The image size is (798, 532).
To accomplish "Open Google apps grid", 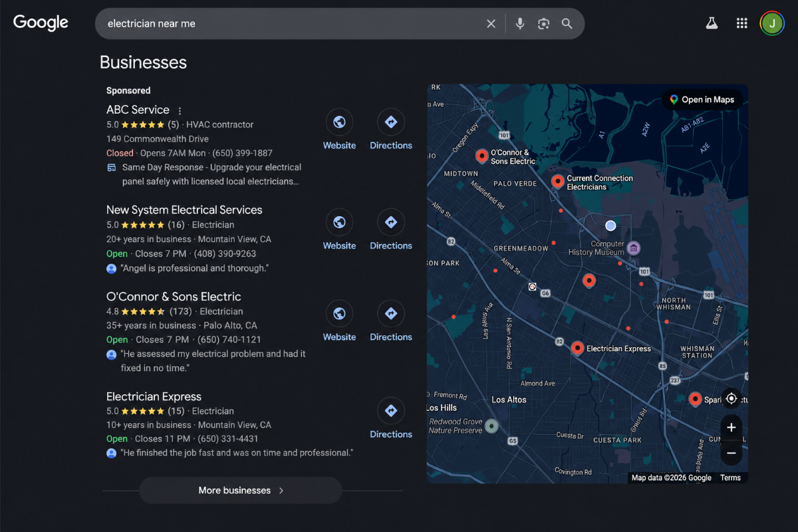I will pyautogui.click(x=742, y=23).
